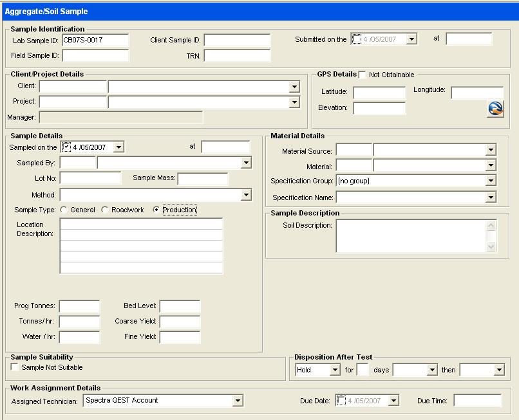Open the Specification Group dropdown
Image resolution: width=519 pixels, height=420 pixels.
(491, 181)
